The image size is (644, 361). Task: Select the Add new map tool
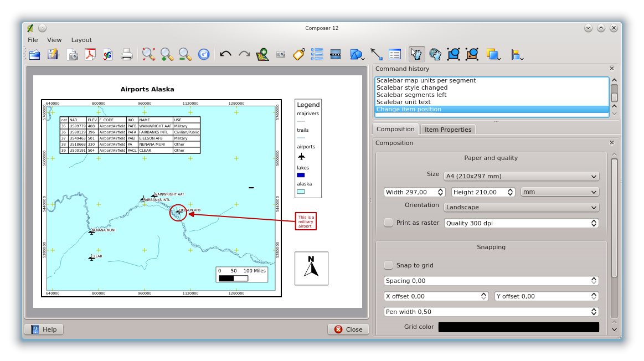pyautogui.click(x=262, y=54)
